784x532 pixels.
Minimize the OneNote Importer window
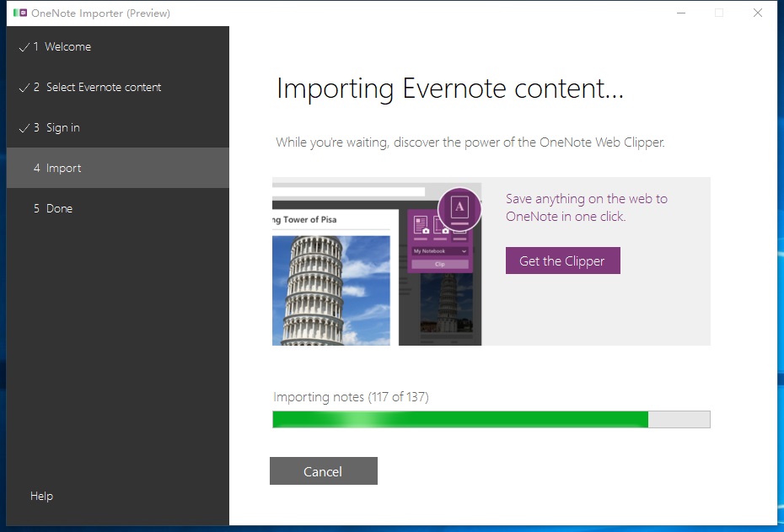(681, 13)
